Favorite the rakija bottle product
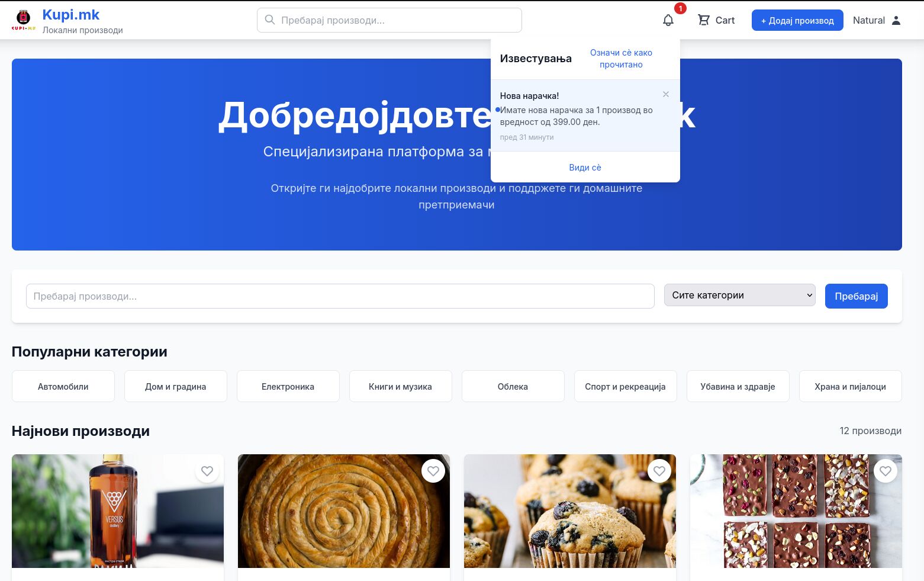Screen dimensions: 924x581 tap(207, 471)
